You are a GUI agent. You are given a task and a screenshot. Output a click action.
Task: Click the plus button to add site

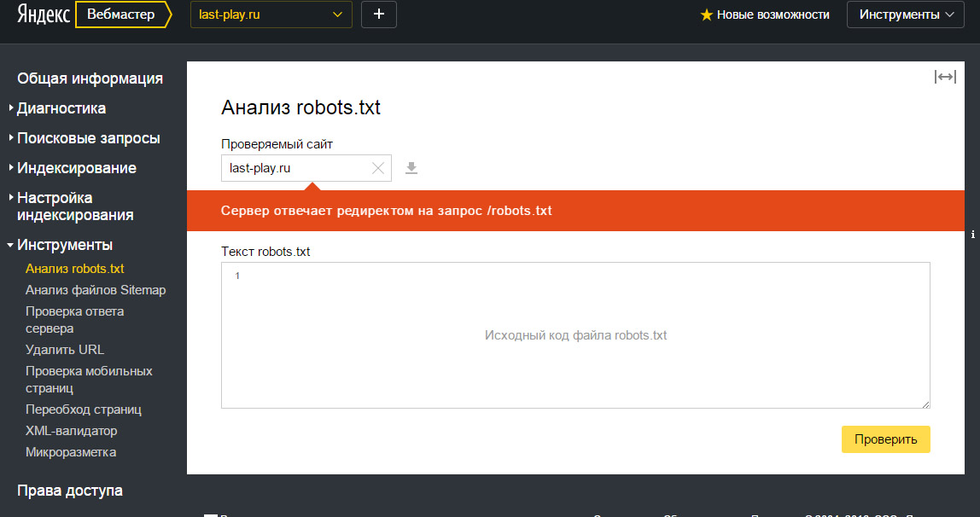379,15
